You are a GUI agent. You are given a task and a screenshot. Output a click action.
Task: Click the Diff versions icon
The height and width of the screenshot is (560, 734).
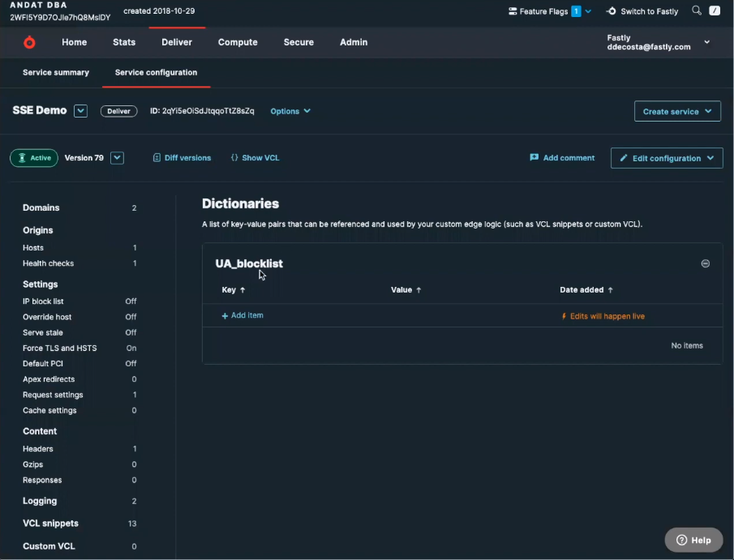coord(157,157)
